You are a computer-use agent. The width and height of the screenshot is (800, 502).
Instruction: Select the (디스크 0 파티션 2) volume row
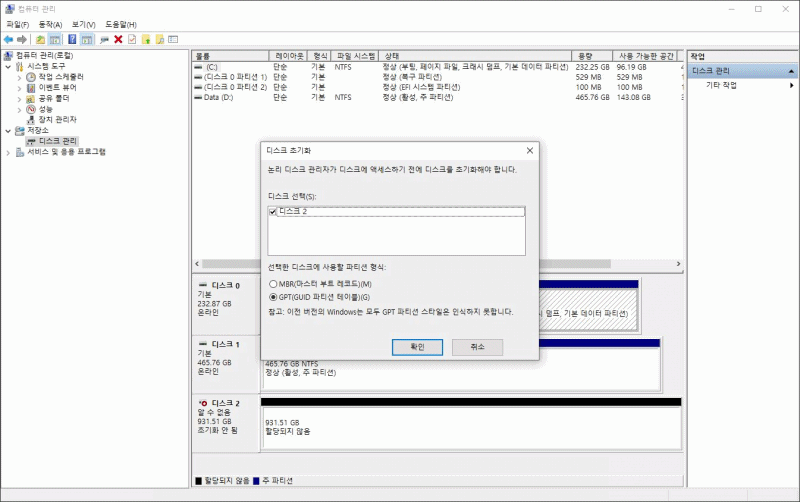[x=437, y=87]
